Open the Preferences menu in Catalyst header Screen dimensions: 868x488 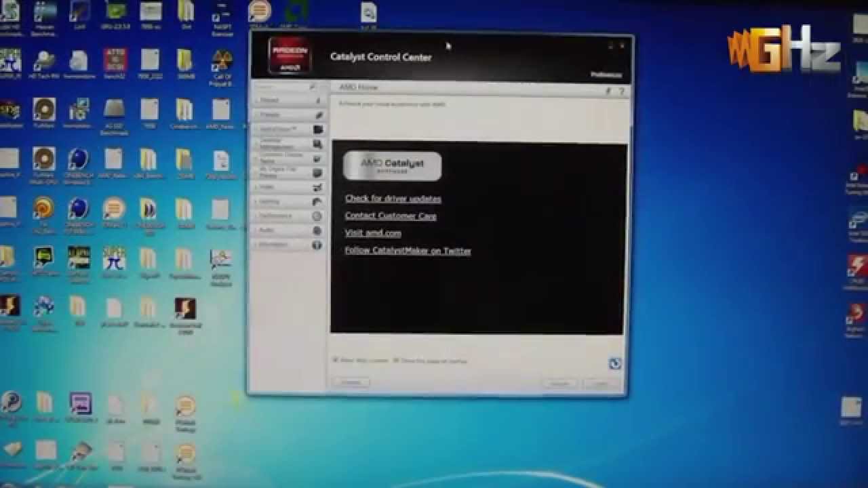click(606, 75)
